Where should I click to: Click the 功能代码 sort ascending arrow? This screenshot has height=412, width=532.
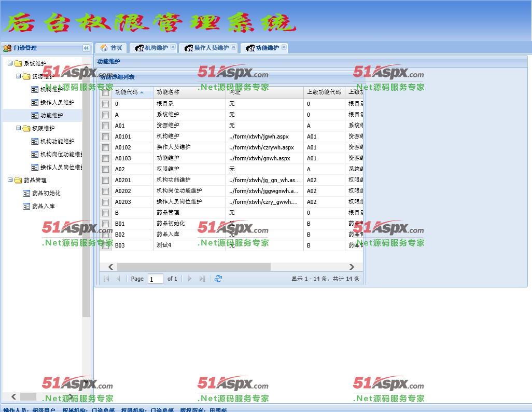click(142, 92)
